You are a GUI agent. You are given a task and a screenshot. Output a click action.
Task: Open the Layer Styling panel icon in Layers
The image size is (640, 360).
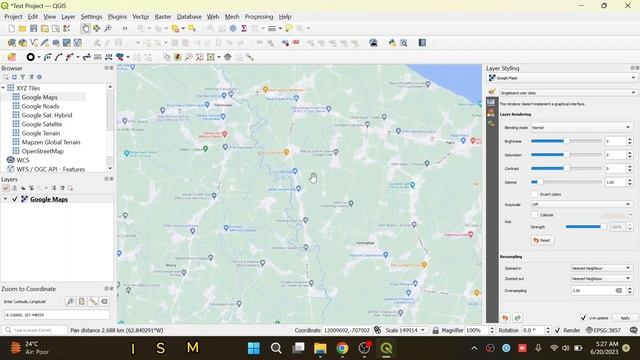point(6,188)
